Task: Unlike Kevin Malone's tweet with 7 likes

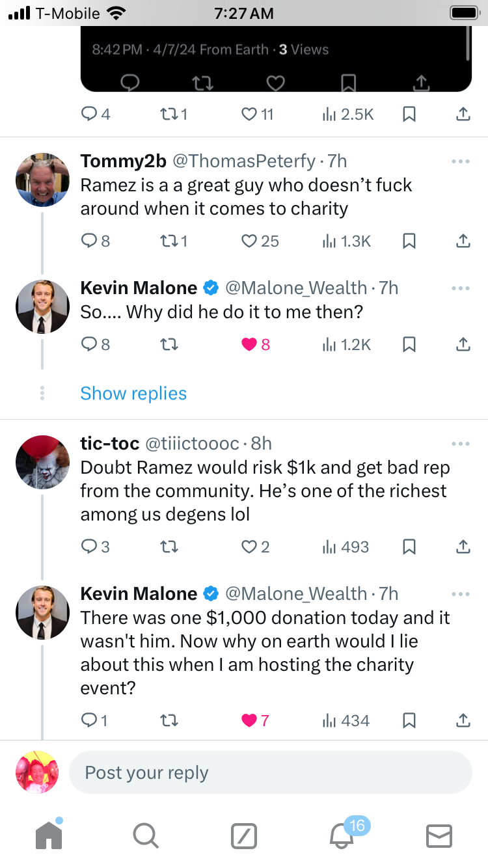Action: click(250, 721)
